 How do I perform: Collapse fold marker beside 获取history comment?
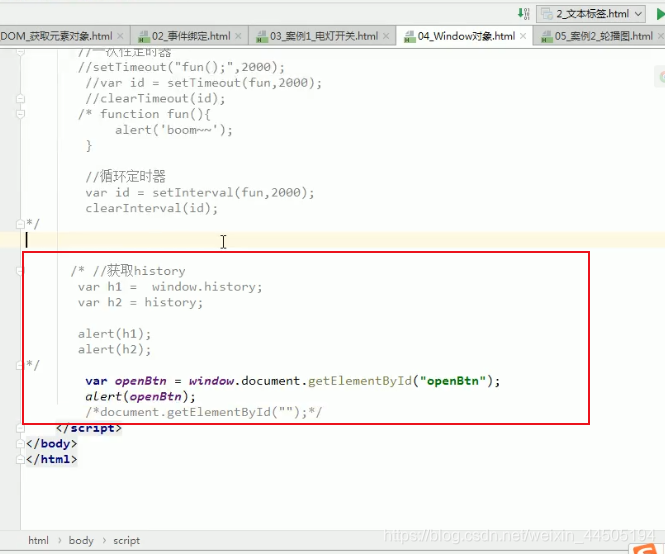20,270
